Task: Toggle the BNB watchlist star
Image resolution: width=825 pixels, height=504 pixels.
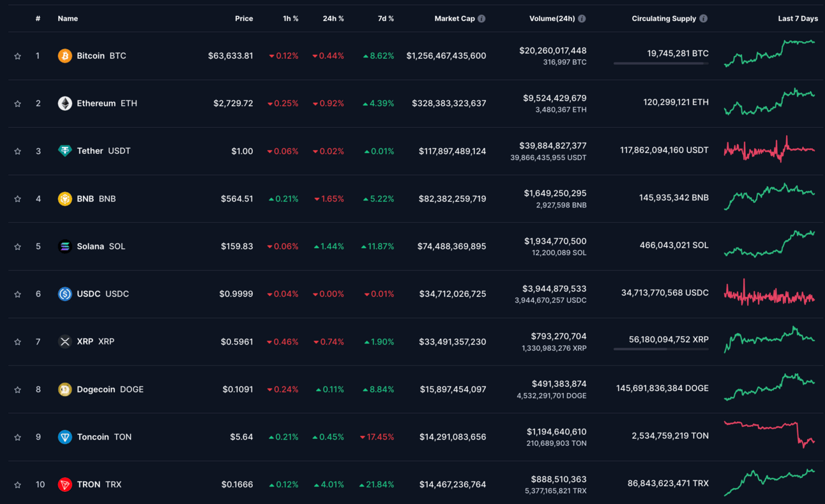Action: [18, 199]
